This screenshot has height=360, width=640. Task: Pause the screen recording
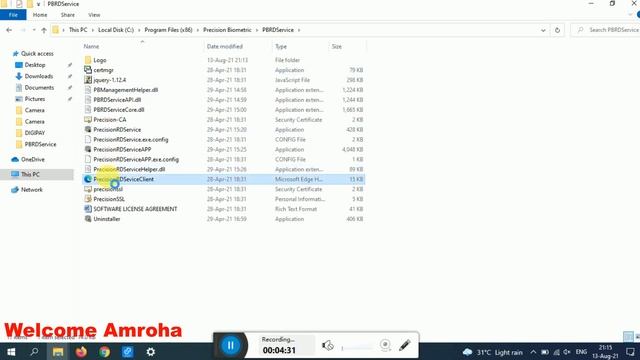click(230, 345)
